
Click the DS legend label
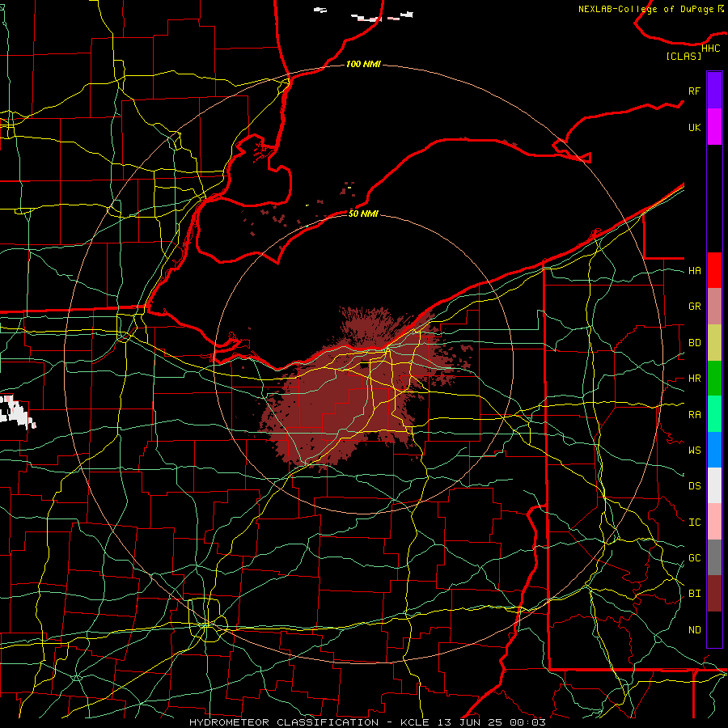pyautogui.click(x=694, y=485)
